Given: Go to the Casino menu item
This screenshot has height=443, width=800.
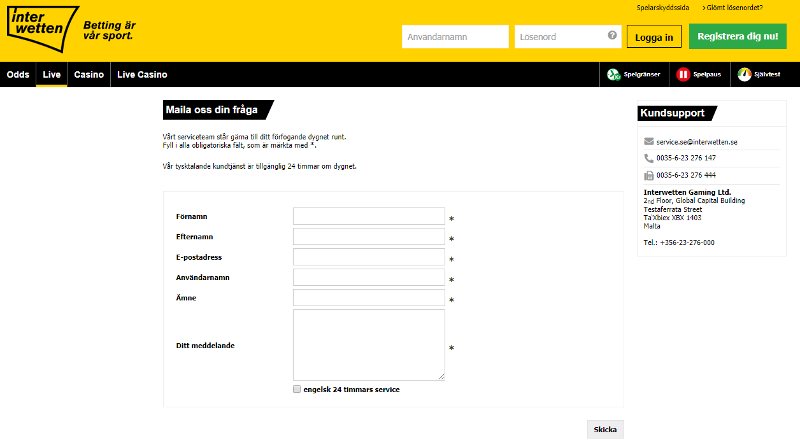Looking at the screenshot, I should [x=89, y=75].
